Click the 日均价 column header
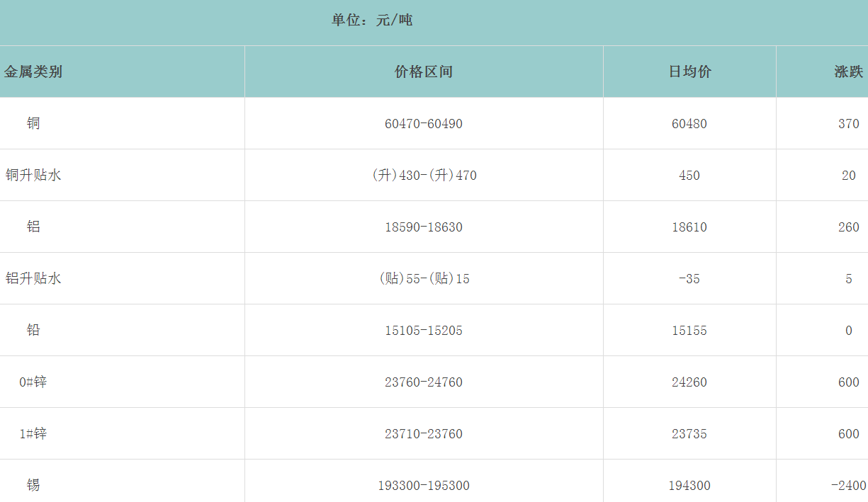The width and height of the screenshot is (868, 502). 689,72
